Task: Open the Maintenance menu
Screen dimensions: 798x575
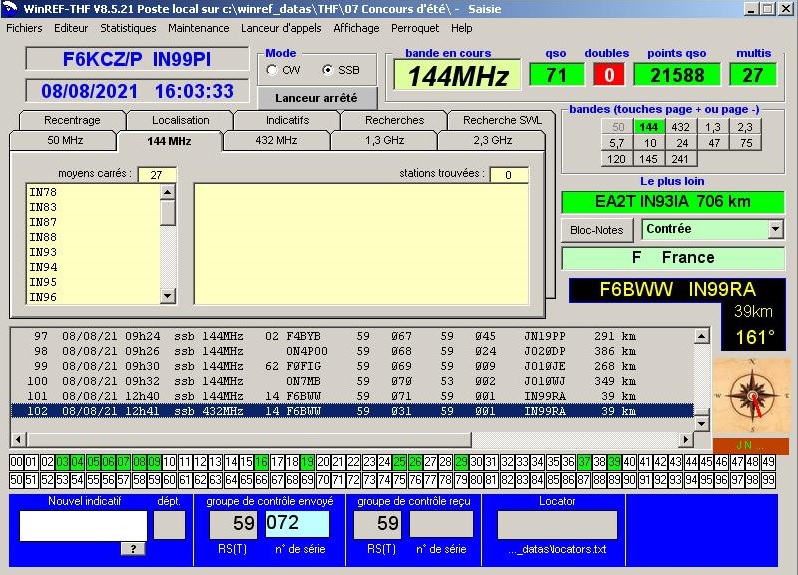Action: 198,28
